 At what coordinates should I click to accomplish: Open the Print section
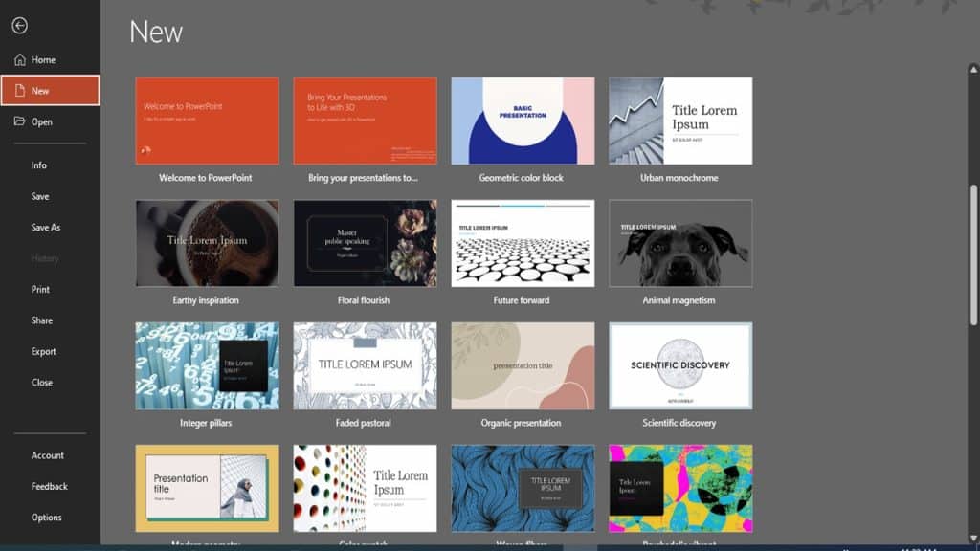click(x=42, y=289)
